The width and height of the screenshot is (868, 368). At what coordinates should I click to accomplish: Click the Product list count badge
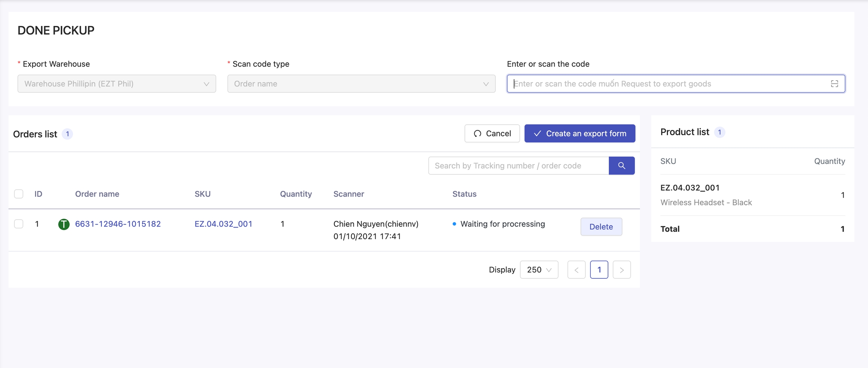(x=719, y=132)
